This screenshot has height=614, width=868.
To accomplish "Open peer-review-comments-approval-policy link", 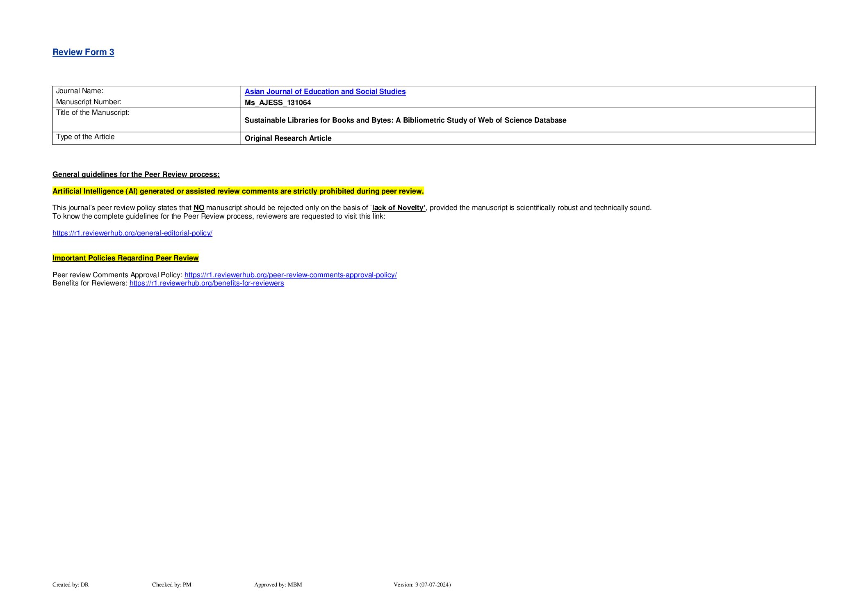I will tap(290, 275).
